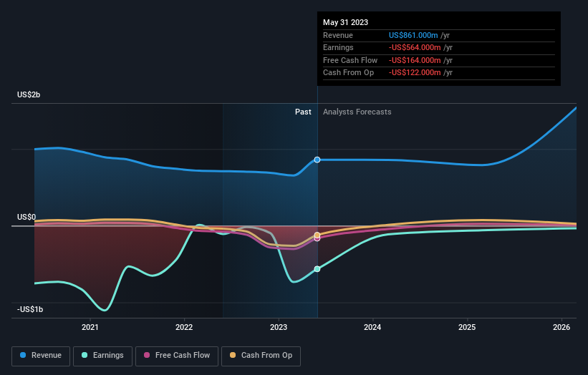Click the blue Revenue data point marker
The height and width of the screenshot is (375, 588).
coord(317,160)
